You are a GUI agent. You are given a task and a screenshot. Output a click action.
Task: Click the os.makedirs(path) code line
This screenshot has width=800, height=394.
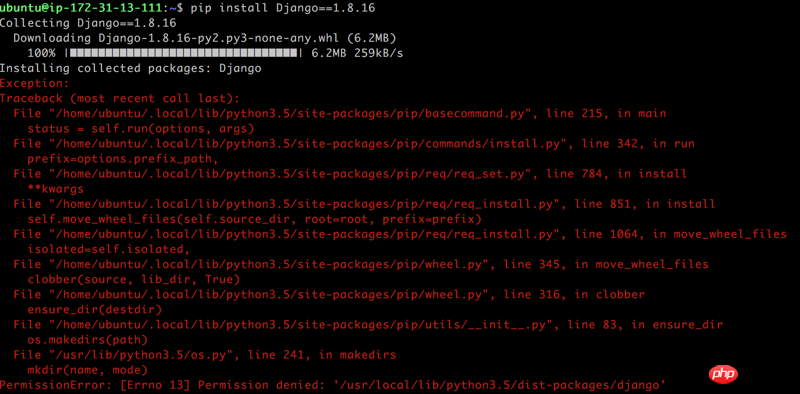click(x=87, y=340)
